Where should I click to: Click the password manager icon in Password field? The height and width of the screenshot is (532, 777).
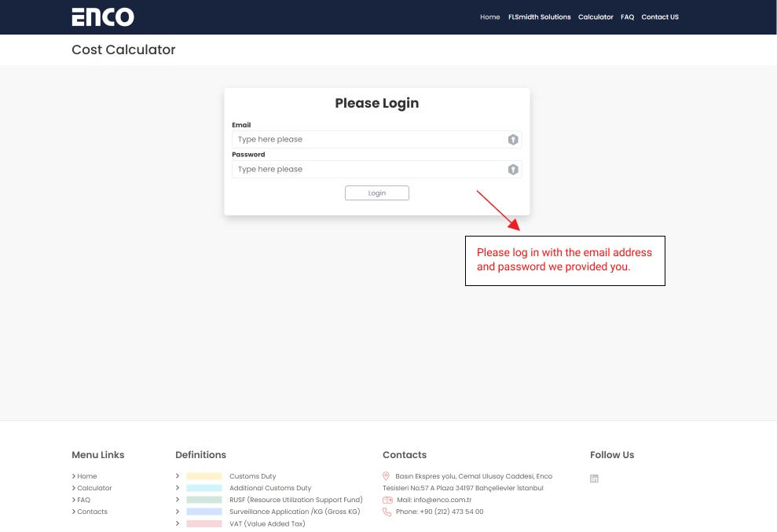(x=513, y=170)
